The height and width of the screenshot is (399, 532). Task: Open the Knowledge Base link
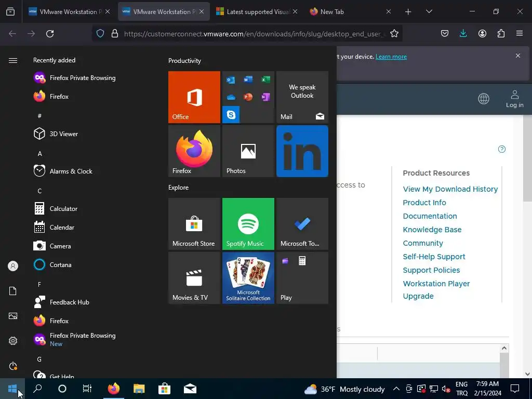click(432, 230)
